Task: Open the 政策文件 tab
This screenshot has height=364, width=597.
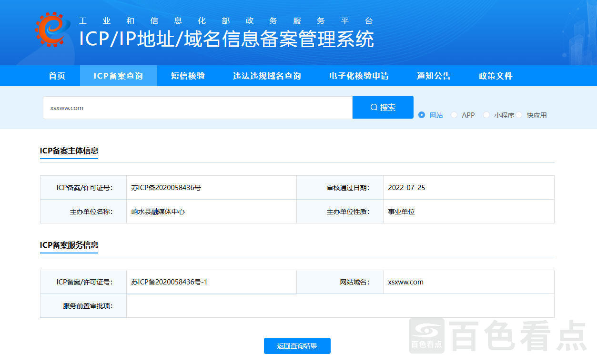Action: point(496,76)
